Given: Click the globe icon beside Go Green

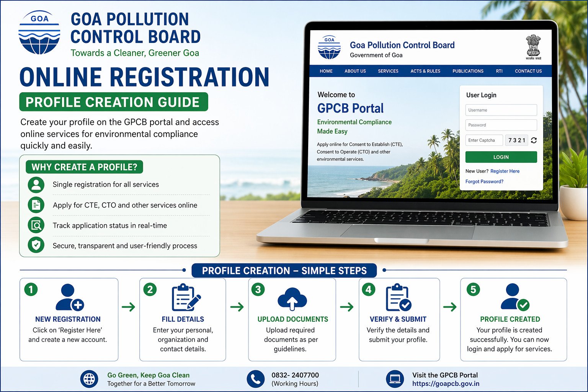Looking at the screenshot, I should click(x=89, y=379).
